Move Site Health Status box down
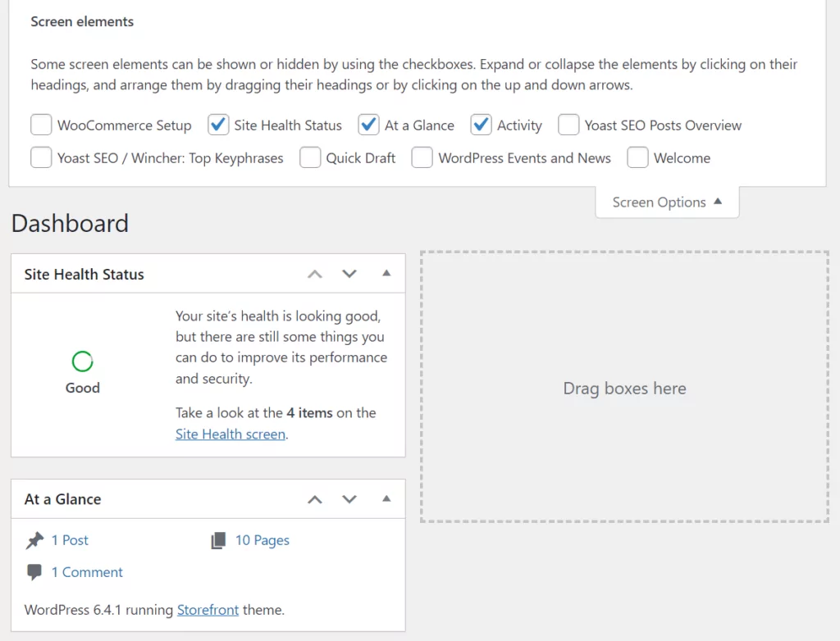 coord(349,274)
